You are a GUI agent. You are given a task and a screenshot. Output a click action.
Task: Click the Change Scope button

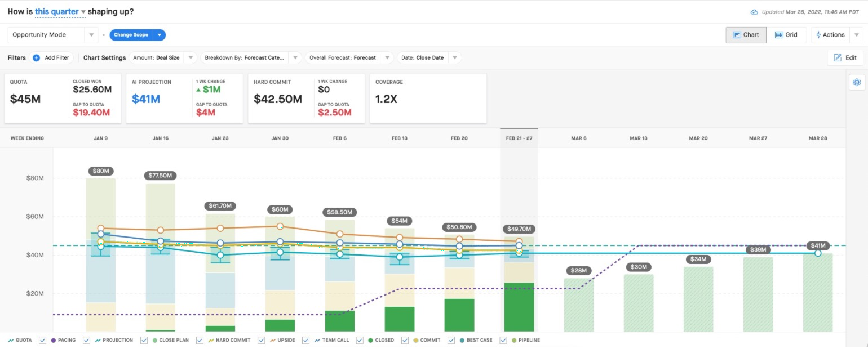point(131,35)
